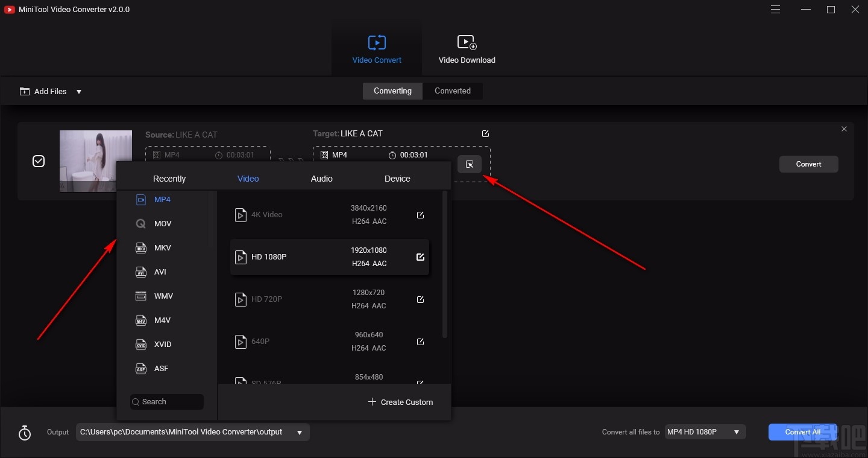Viewport: 868px width, 458px height.
Task: Click the 3840x2160 resolution text
Action: click(369, 208)
